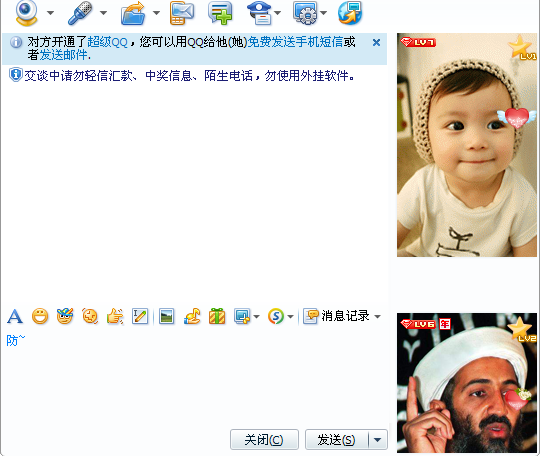Image resolution: width=540 pixels, height=456 pixels.
Task: Take a screenshot with screen capture icon
Action: click(x=242, y=316)
